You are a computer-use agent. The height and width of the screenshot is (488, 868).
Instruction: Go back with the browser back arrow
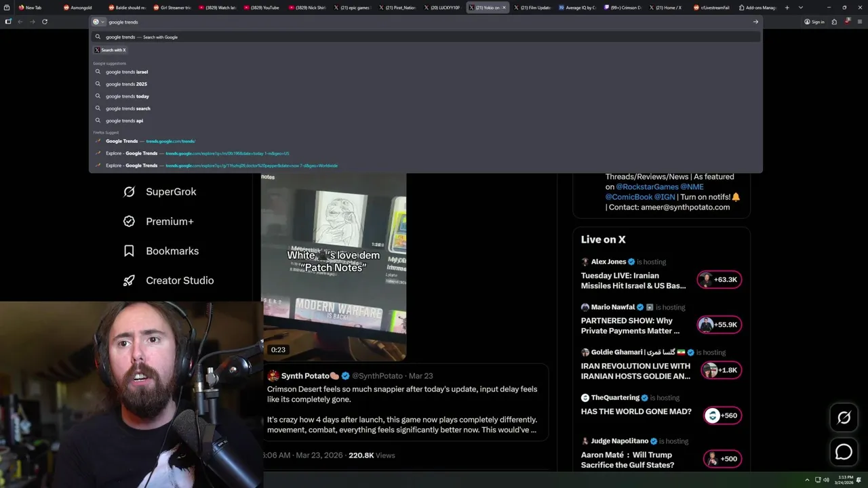(x=20, y=22)
